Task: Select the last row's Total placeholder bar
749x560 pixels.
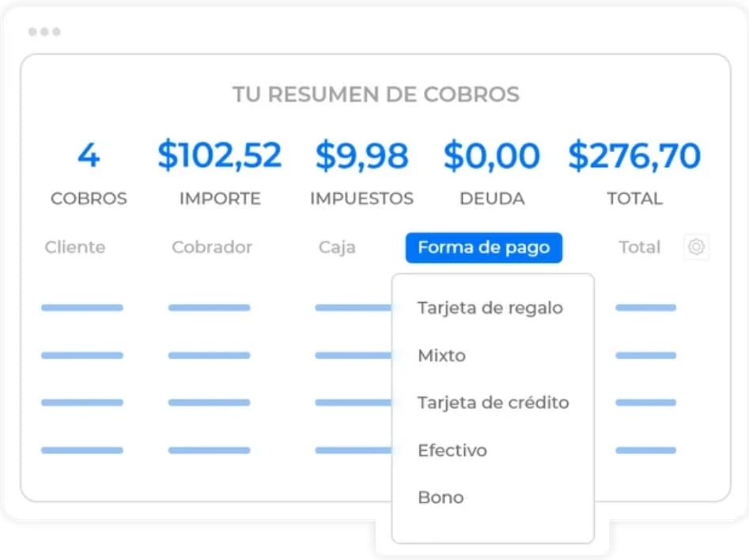Action: tap(646, 450)
